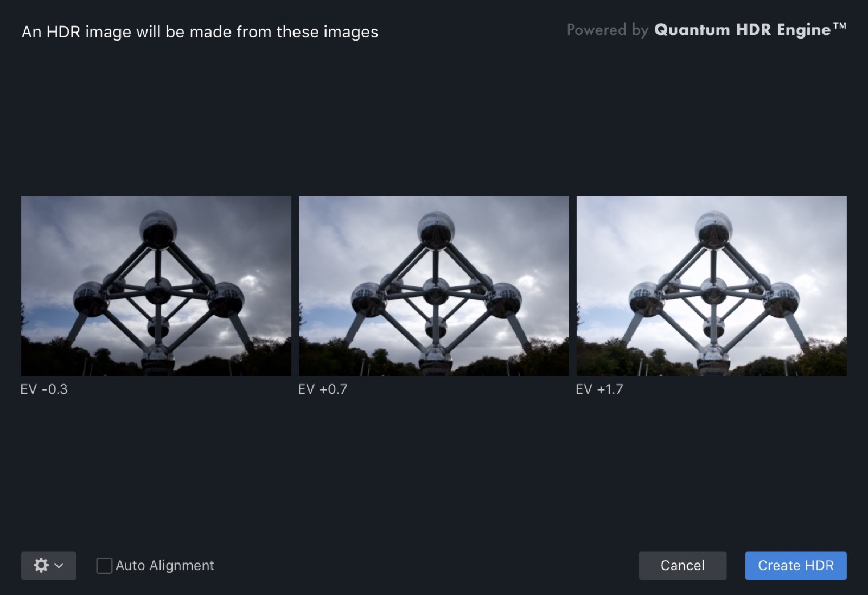Click the EV +1.7 exposure label
This screenshot has height=595, width=868.
click(x=599, y=389)
